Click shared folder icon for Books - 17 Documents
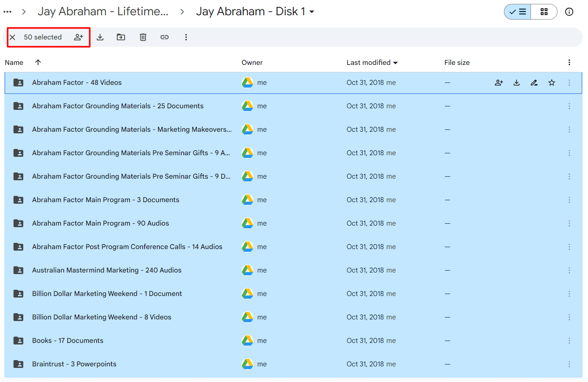588x382 pixels. pos(18,341)
